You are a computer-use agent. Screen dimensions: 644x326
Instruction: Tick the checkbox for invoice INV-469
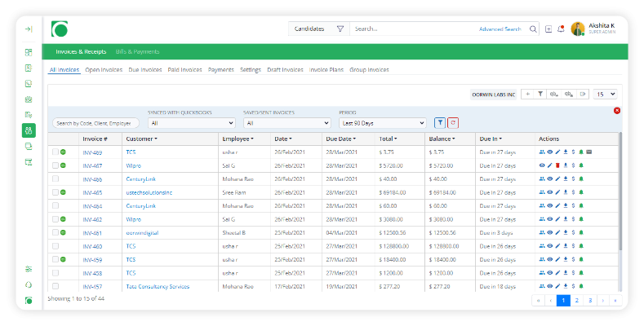tap(56, 152)
